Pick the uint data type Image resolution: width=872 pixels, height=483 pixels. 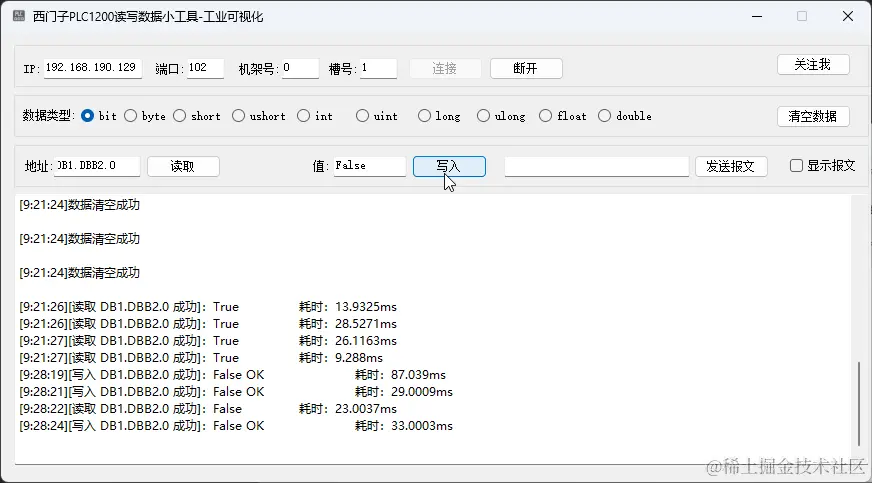(376, 116)
